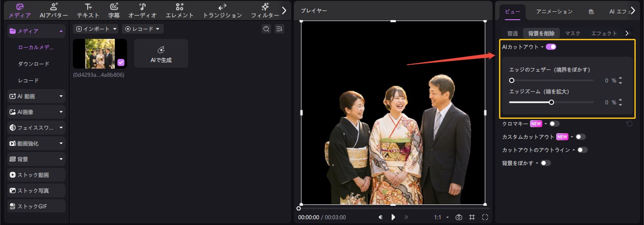This screenshot has height=225, width=644.
Task: Open the テキスト tab
Action: coord(88,10)
